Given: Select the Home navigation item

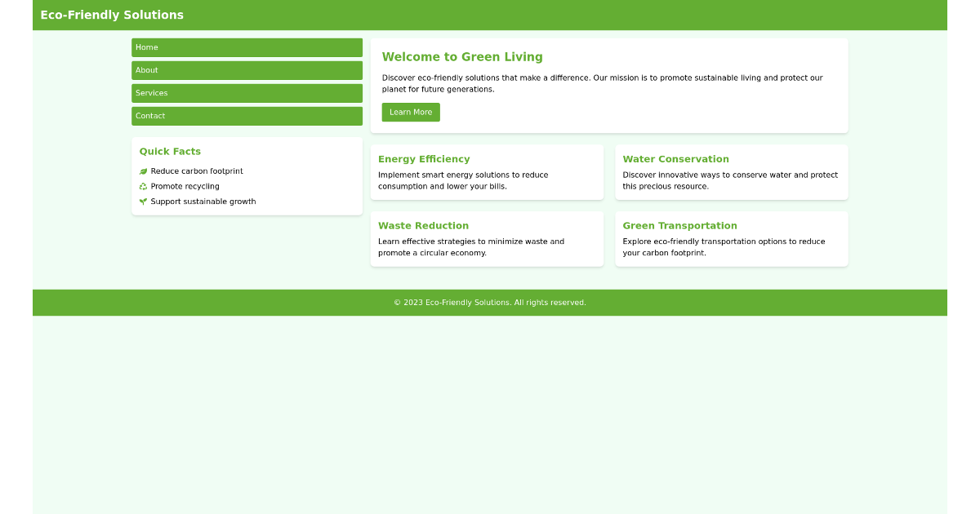Looking at the screenshot, I should (x=247, y=47).
